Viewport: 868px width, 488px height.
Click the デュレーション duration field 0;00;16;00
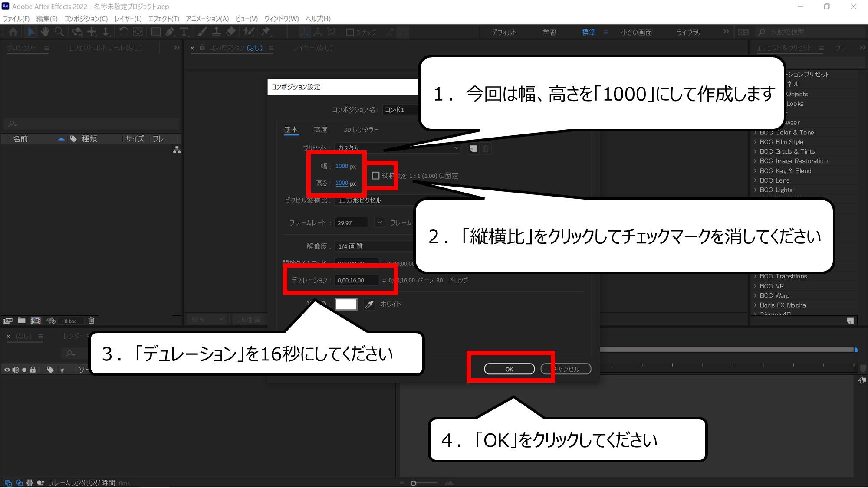coord(357,280)
